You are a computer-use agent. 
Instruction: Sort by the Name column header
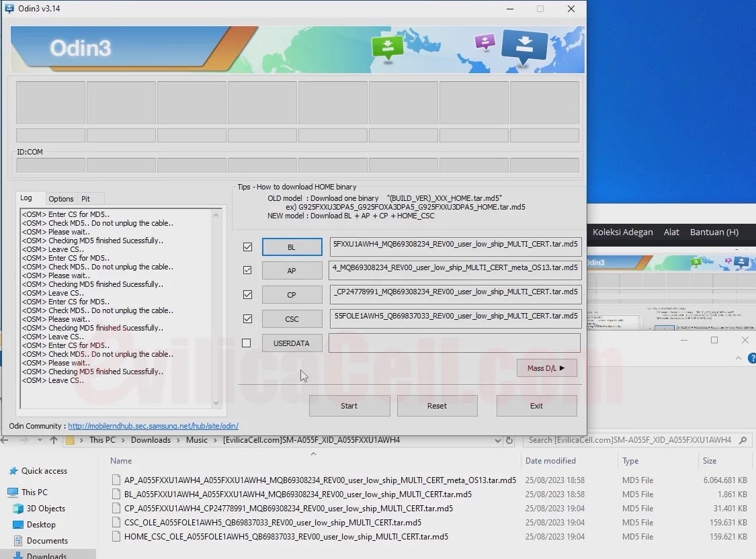tap(121, 461)
